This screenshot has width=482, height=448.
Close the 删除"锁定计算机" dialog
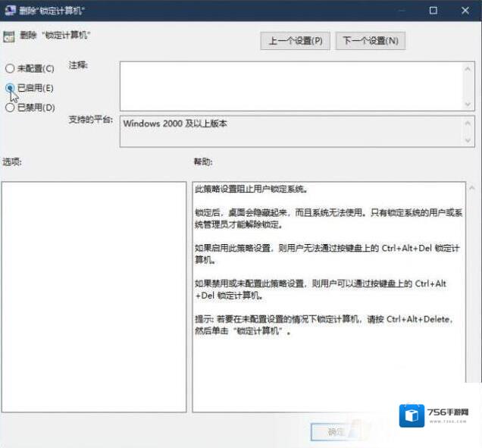click(x=466, y=11)
